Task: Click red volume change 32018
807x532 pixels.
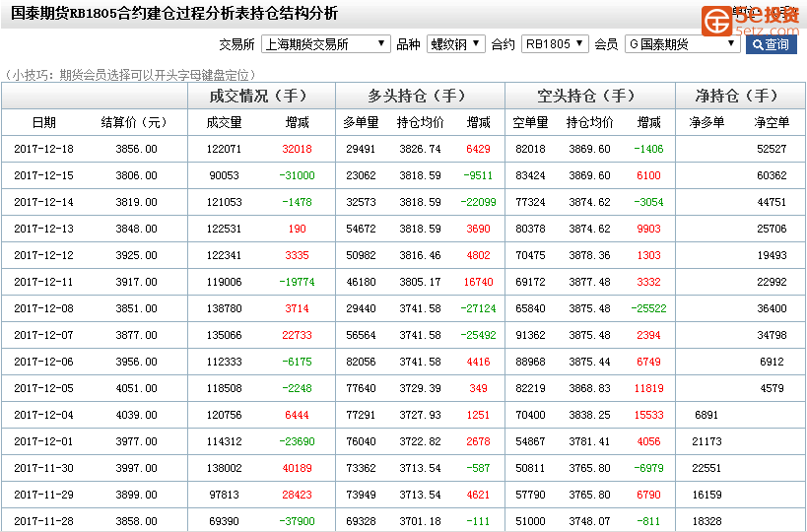Action: 297,149
